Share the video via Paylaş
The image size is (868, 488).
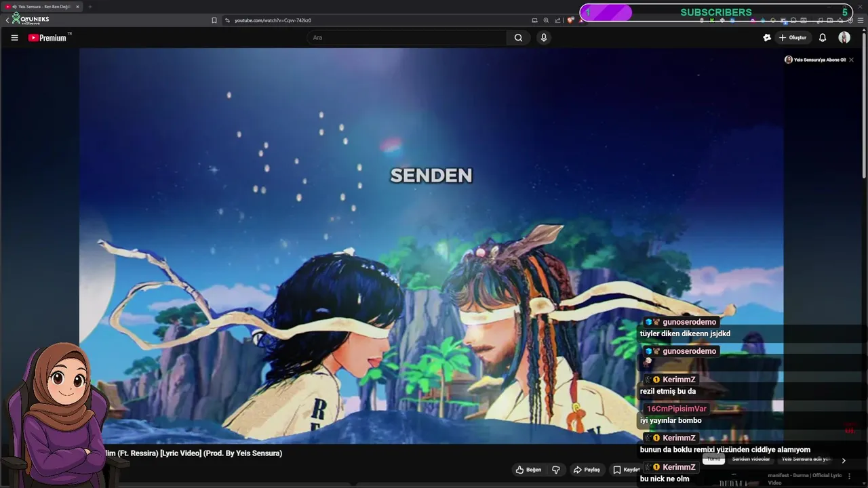click(587, 470)
